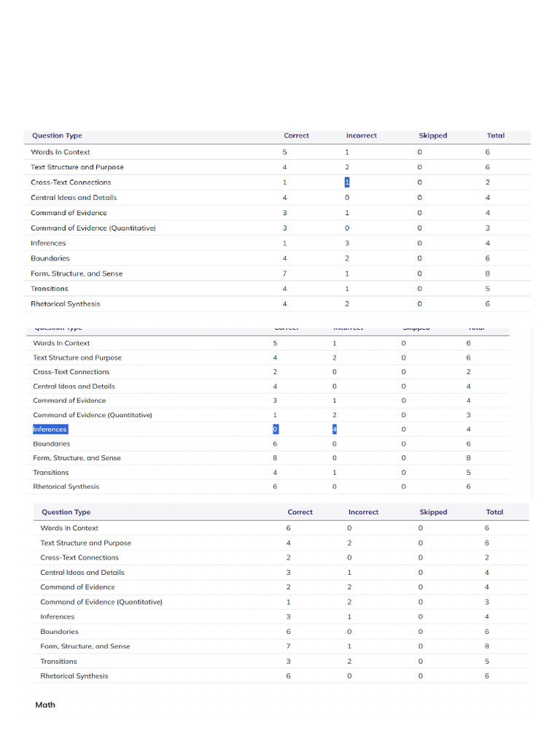Viewport: 560px width, 747px height.
Task: Click Cross-Text Connections Total 2, bottom table
Action: [x=486, y=557]
